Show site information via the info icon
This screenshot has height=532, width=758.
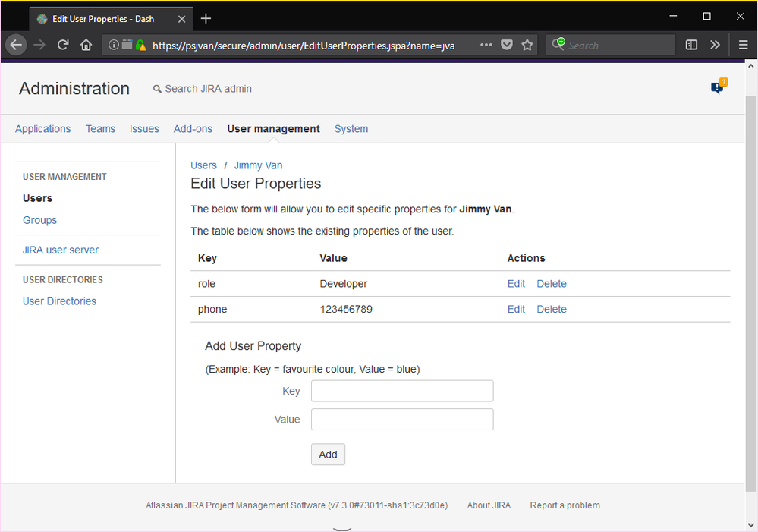(x=114, y=45)
